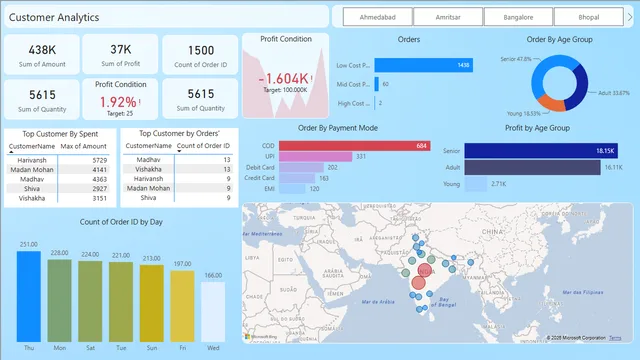Click the Madan Mohan row in Top Customer By Spent

[x=58, y=170]
